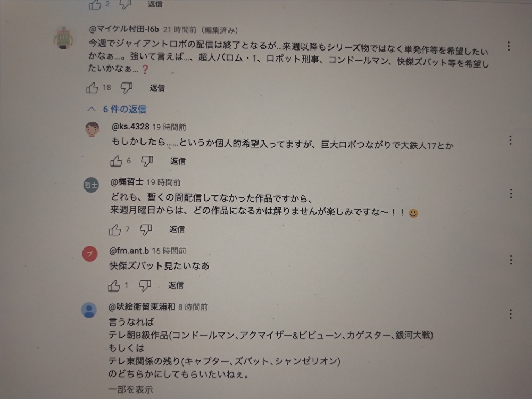Image resolution: width=532 pixels, height=399 pixels.
Task: Dislike the マイケル村田 comment
Action: 127,88
